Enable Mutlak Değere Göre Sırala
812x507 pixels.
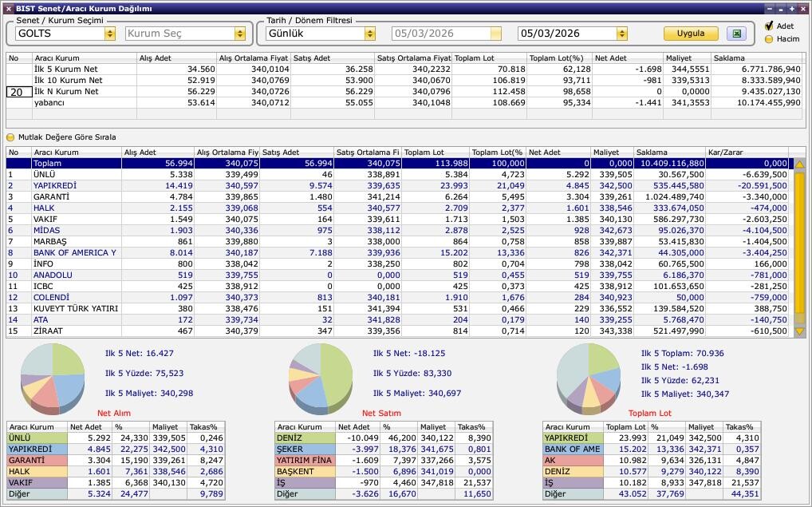[x=11, y=137]
